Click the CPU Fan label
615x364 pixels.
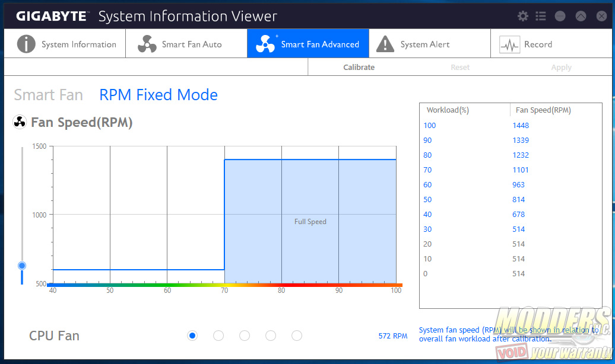[54, 336]
